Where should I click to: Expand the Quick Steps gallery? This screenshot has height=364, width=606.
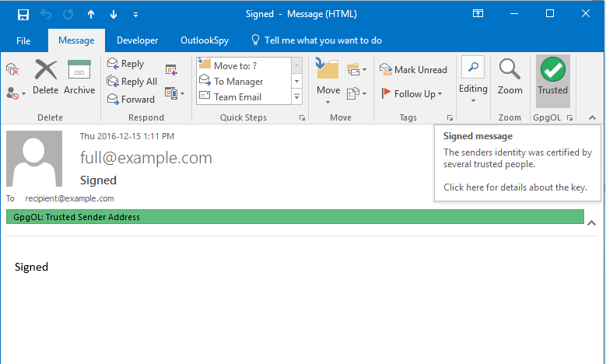(296, 97)
